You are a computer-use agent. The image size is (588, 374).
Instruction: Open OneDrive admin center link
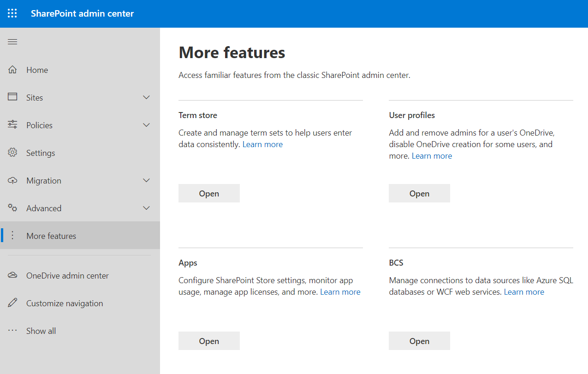coord(80,275)
